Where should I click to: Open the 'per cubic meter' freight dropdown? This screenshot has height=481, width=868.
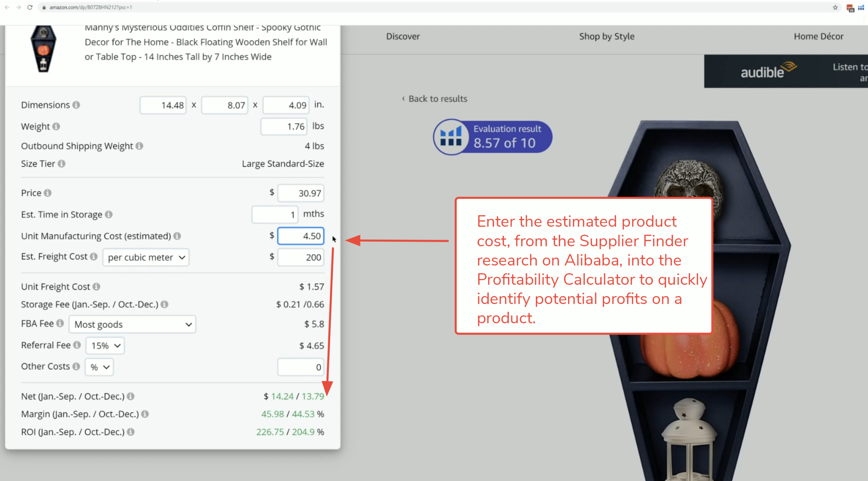(146, 258)
